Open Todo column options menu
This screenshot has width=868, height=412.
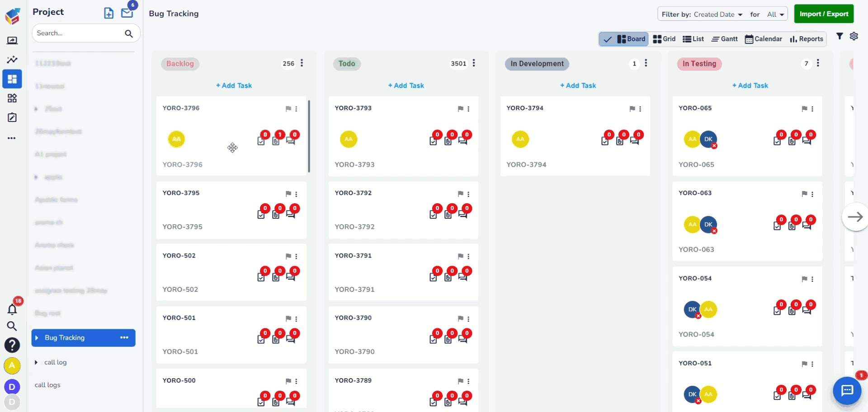(474, 63)
